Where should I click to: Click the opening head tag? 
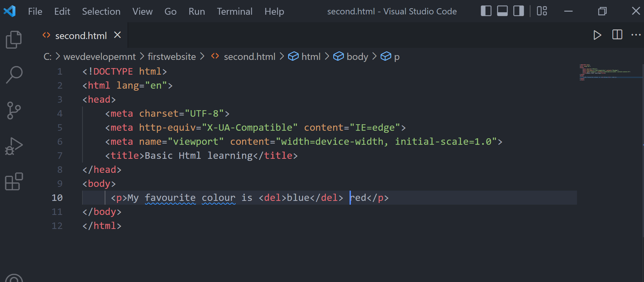pos(99,100)
